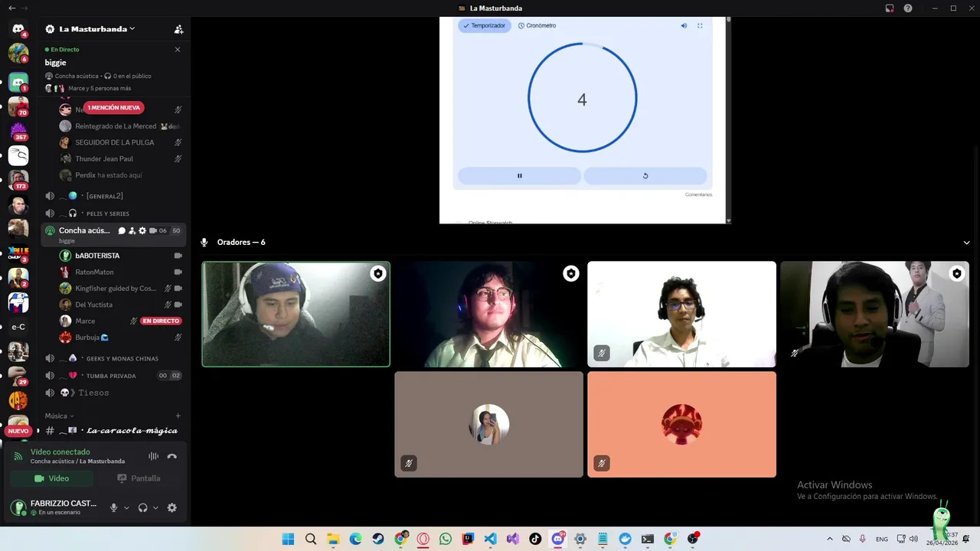The width and height of the screenshot is (980, 551).
Task: Click the 1 MENCIÓN NUEVA pill
Action: pos(114,108)
